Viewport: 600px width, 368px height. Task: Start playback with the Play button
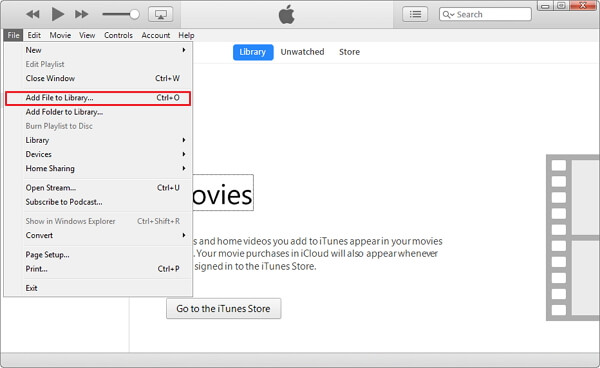58,15
